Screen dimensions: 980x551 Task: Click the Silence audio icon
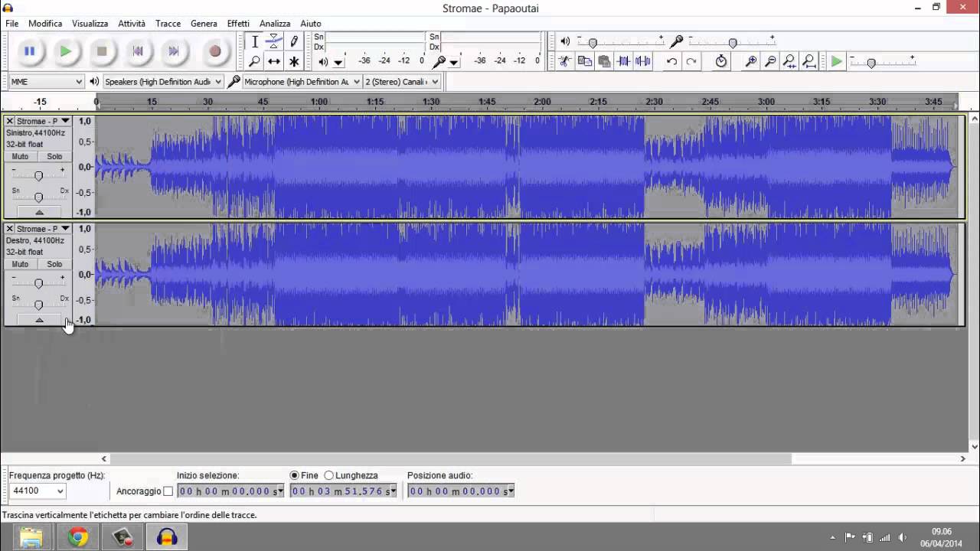(x=643, y=61)
